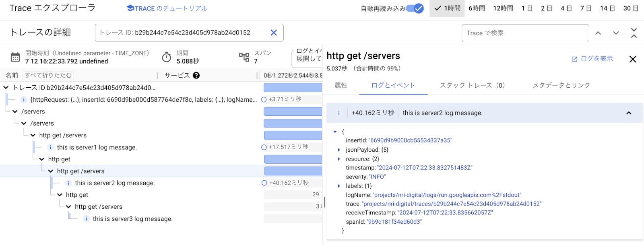Collapse the server2 log message entry
Screen dimensions: 644x245
(x=629, y=113)
